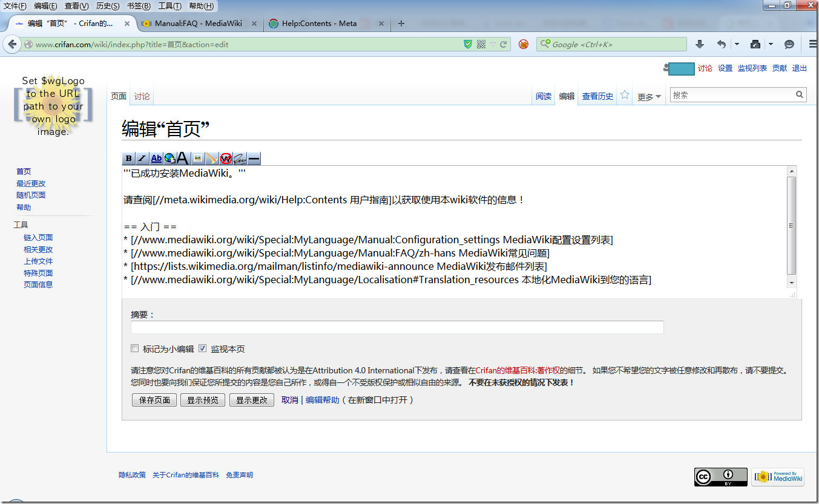This screenshot has width=819, height=504.
Task: Reload the page with the refresh icon
Action: click(x=503, y=44)
